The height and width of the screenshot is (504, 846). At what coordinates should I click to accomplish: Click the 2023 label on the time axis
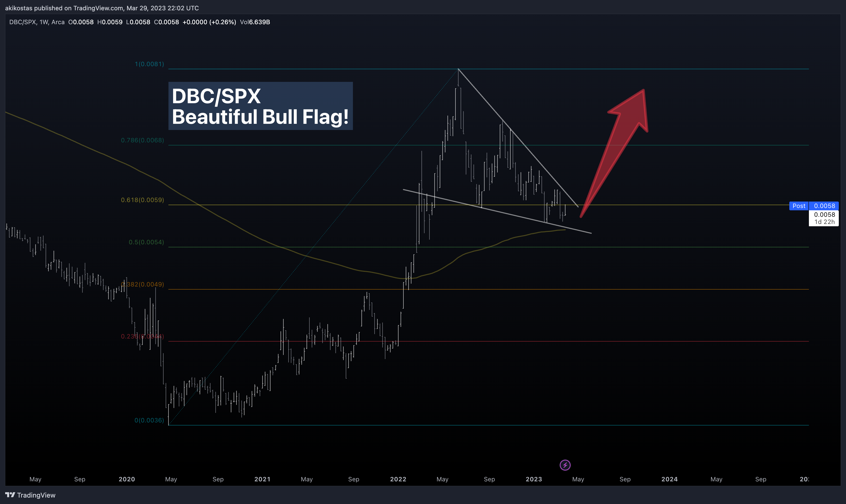534,479
